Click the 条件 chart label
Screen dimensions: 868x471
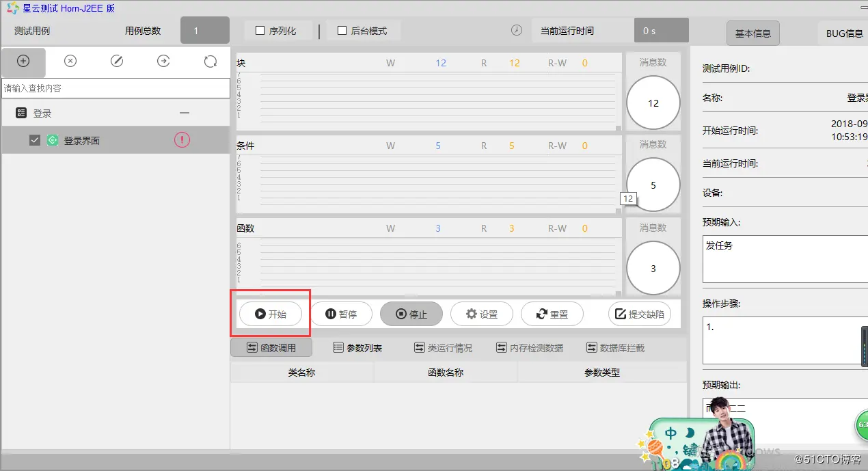pyautogui.click(x=245, y=146)
